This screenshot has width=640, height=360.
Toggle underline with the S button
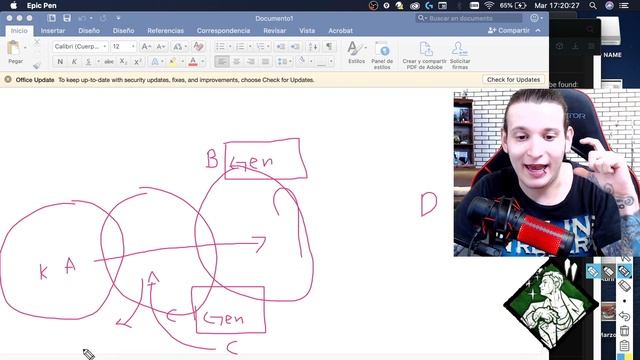88,62
